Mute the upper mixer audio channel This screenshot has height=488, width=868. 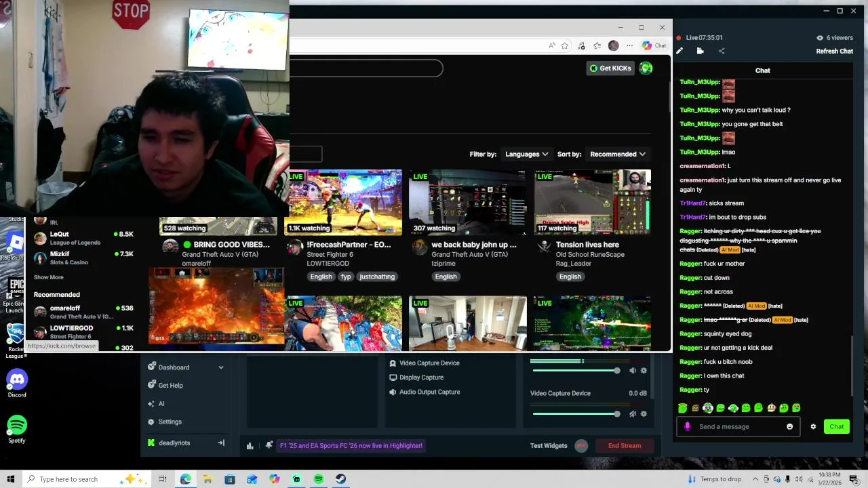(633, 371)
